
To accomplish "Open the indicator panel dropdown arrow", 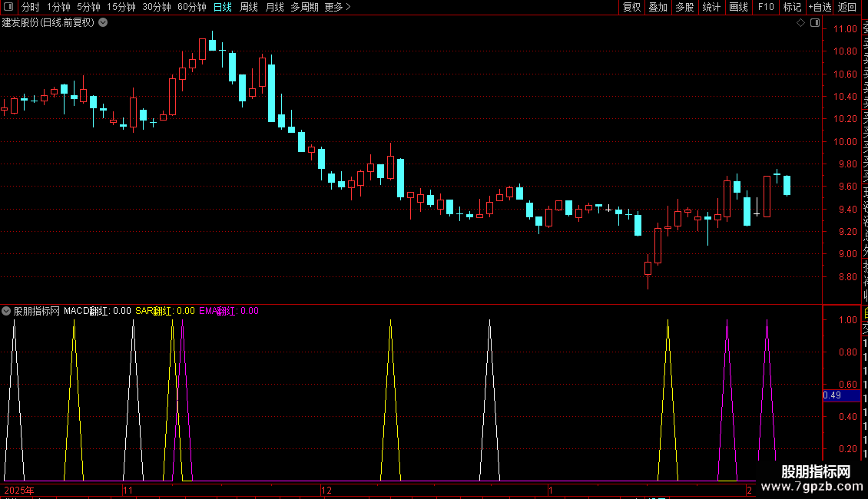I will pos(6,311).
